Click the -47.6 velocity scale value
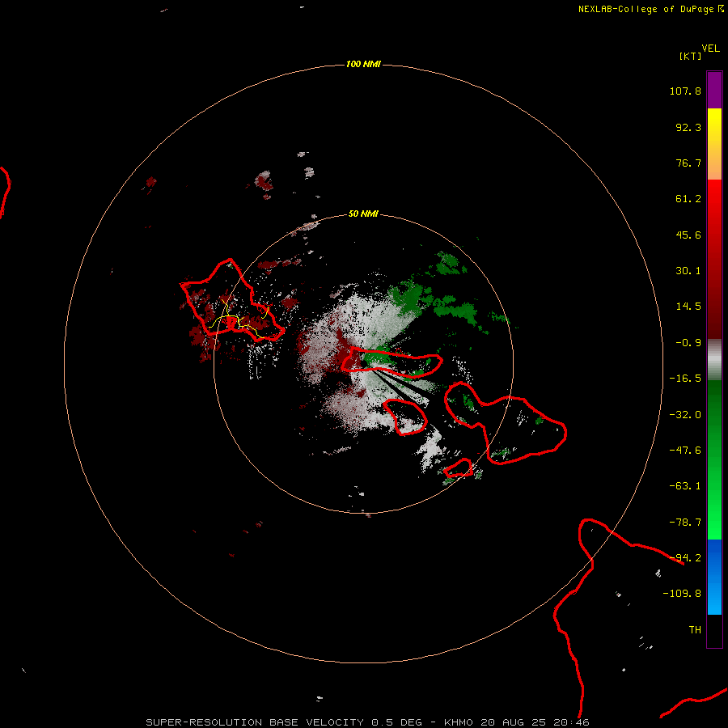 tap(685, 451)
